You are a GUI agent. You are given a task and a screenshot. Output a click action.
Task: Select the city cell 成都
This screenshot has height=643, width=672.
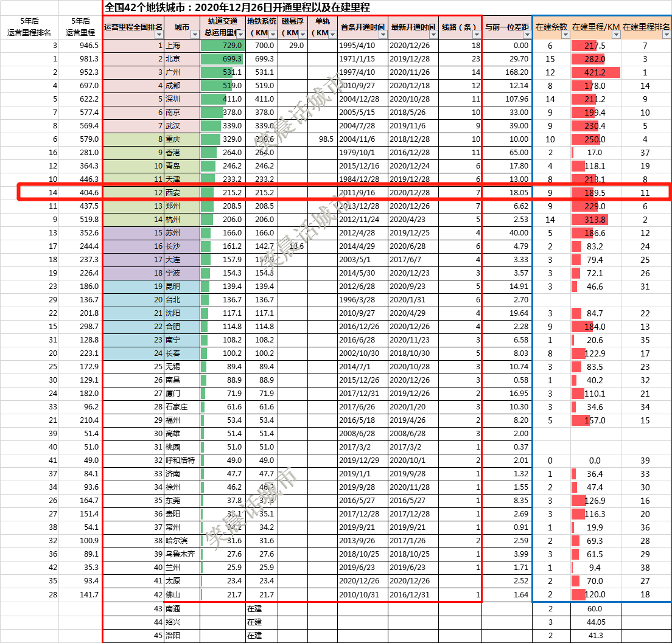pyautogui.click(x=182, y=86)
